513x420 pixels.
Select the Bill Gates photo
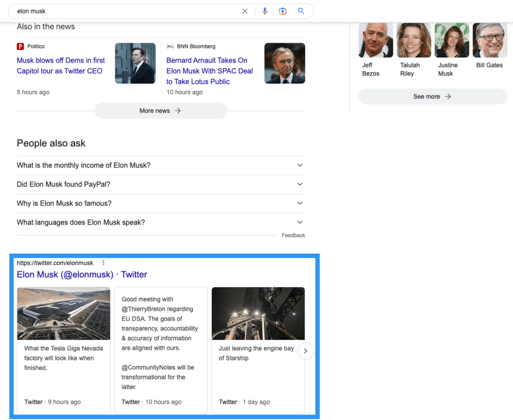tap(490, 40)
